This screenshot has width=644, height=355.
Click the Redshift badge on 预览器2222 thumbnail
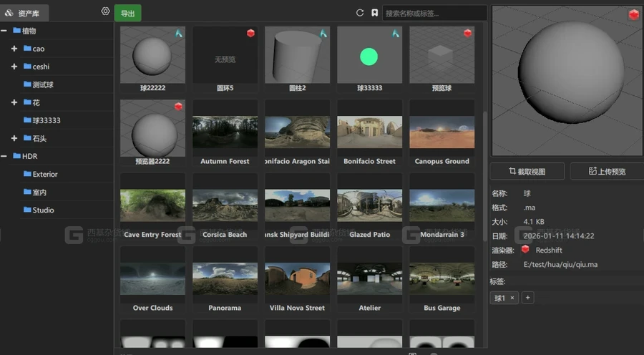click(x=178, y=107)
